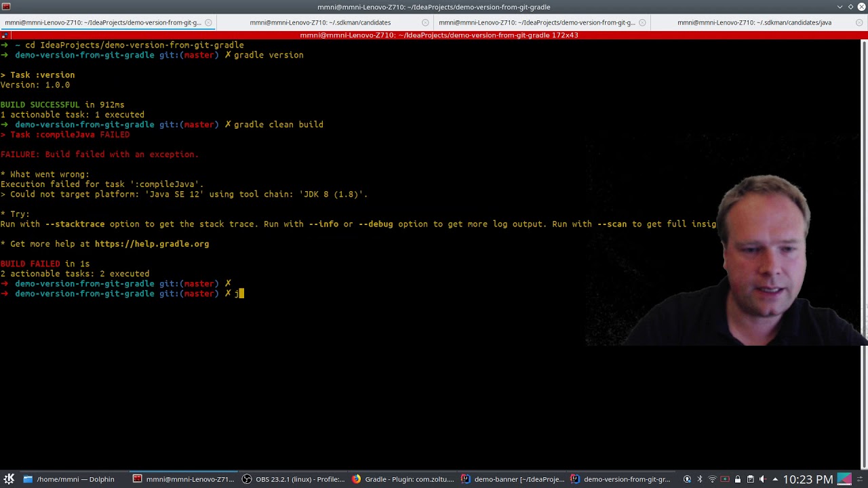Select the terminal mmni@mmni-Lenovo taskbar entry
This screenshot has height=488, width=868.
183,479
